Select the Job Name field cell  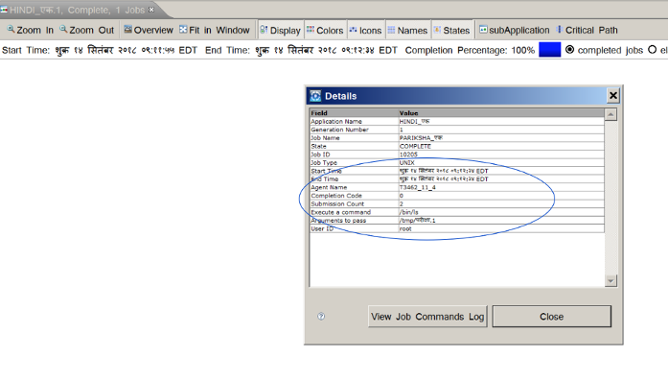pos(354,138)
